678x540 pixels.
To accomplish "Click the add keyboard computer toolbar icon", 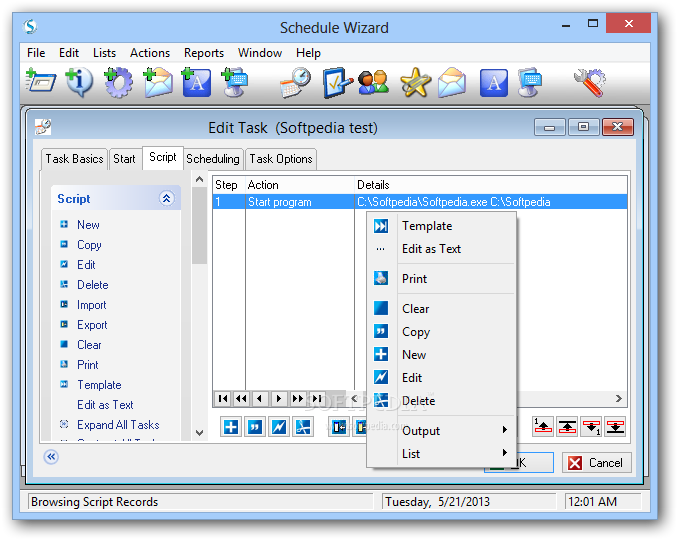I will click(x=236, y=81).
